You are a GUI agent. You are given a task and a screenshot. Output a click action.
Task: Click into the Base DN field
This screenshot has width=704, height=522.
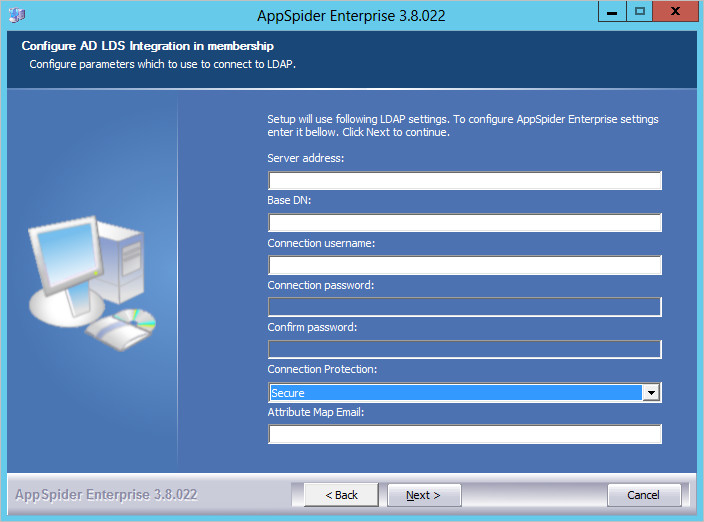pyautogui.click(x=464, y=223)
